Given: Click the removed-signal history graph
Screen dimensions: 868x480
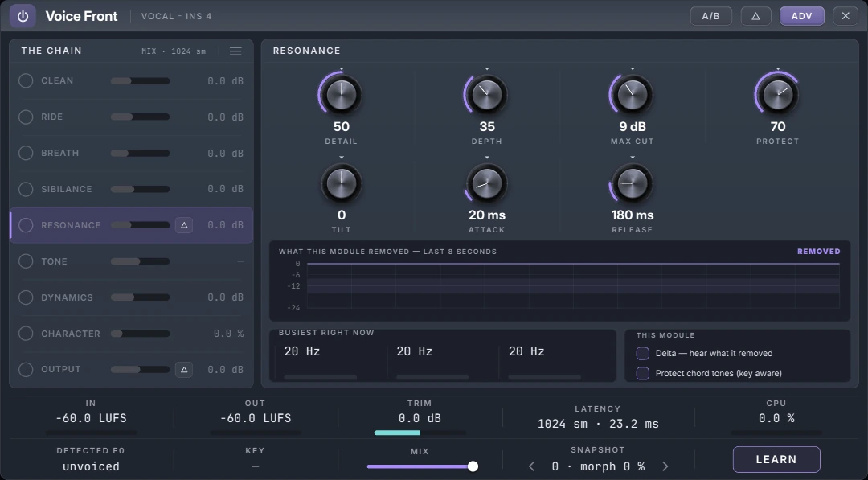Looking at the screenshot, I should (573, 285).
